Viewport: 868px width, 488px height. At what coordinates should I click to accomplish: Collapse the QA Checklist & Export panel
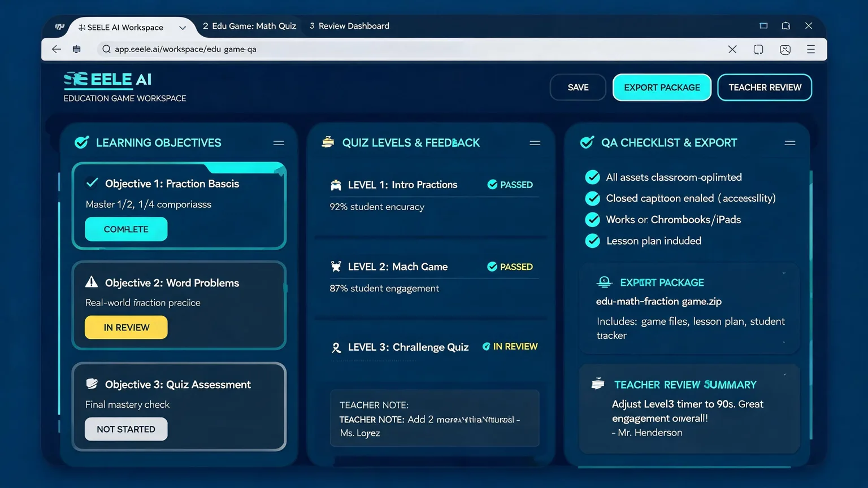790,143
